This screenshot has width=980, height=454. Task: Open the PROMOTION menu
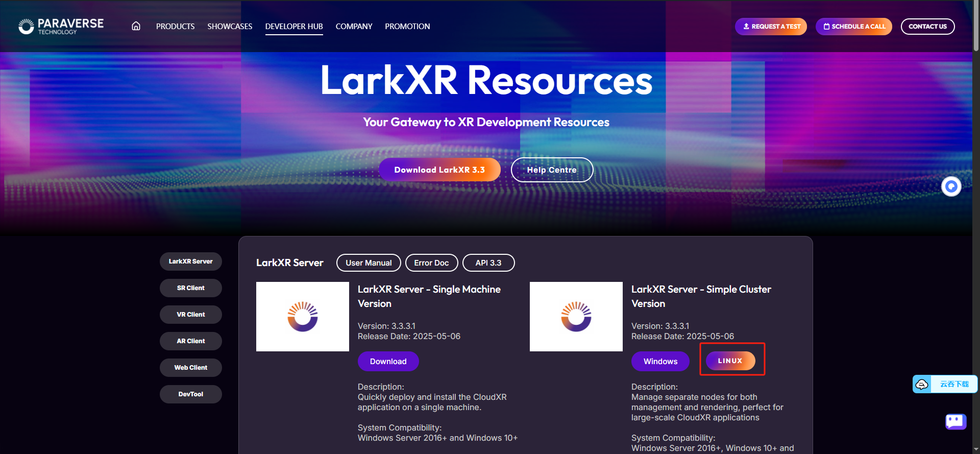[407, 27]
